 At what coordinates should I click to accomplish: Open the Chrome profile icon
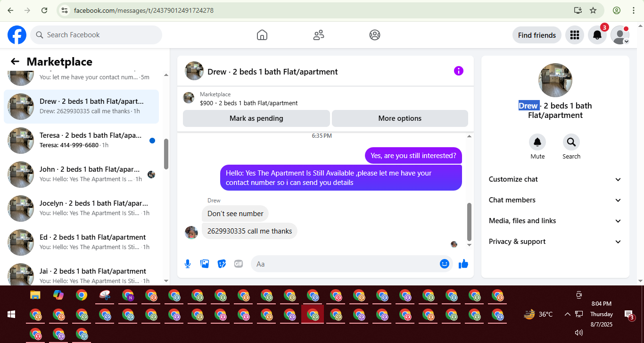617,10
